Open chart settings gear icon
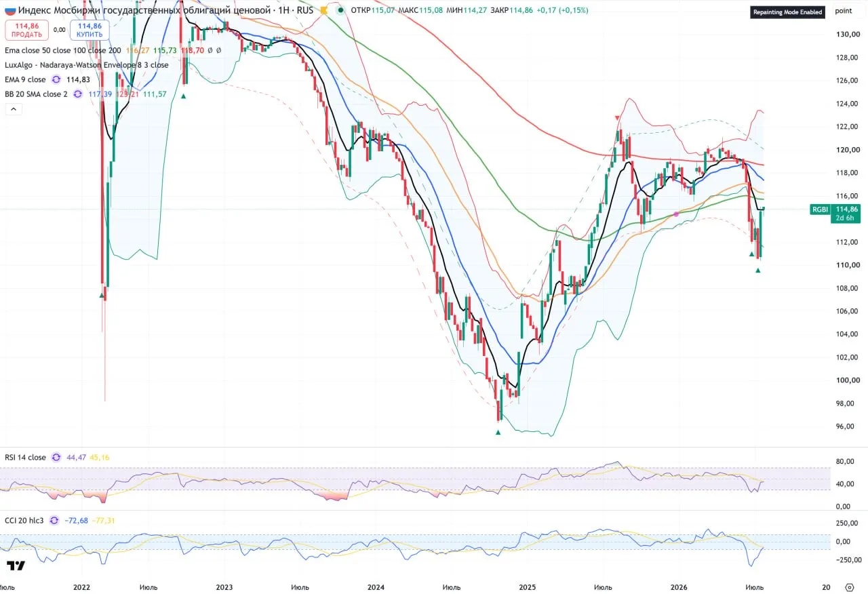 pyautogui.click(x=849, y=587)
